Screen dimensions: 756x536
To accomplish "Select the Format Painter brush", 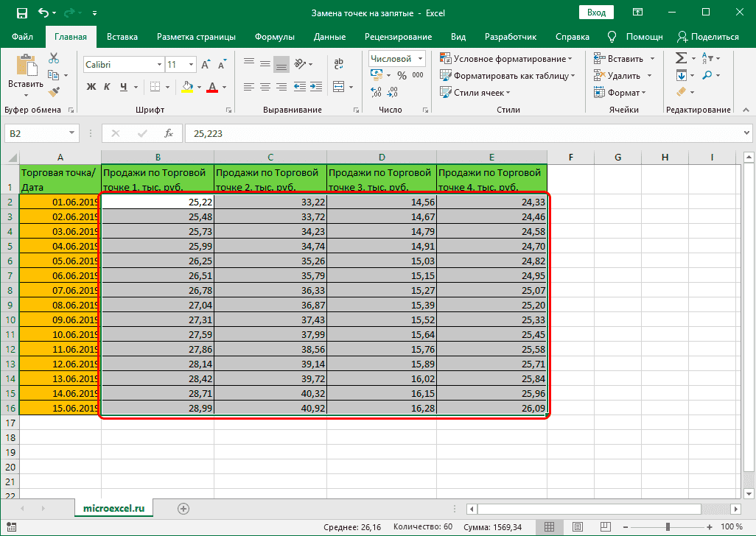I will coord(54,91).
